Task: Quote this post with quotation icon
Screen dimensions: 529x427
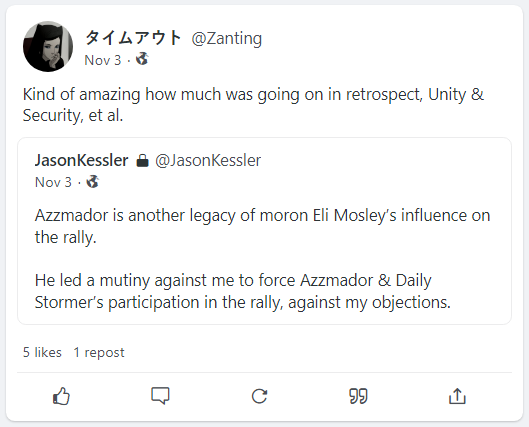Action: [x=358, y=396]
